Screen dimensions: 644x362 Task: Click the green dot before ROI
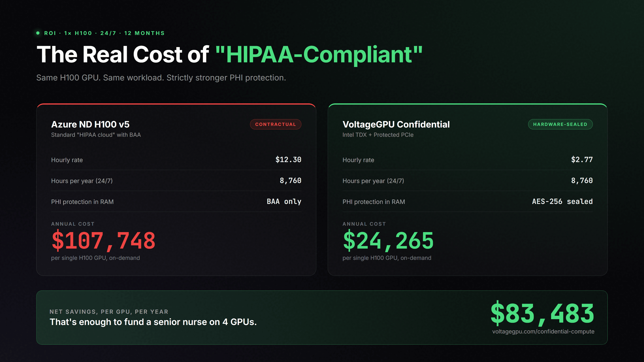click(x=38, y=33)
